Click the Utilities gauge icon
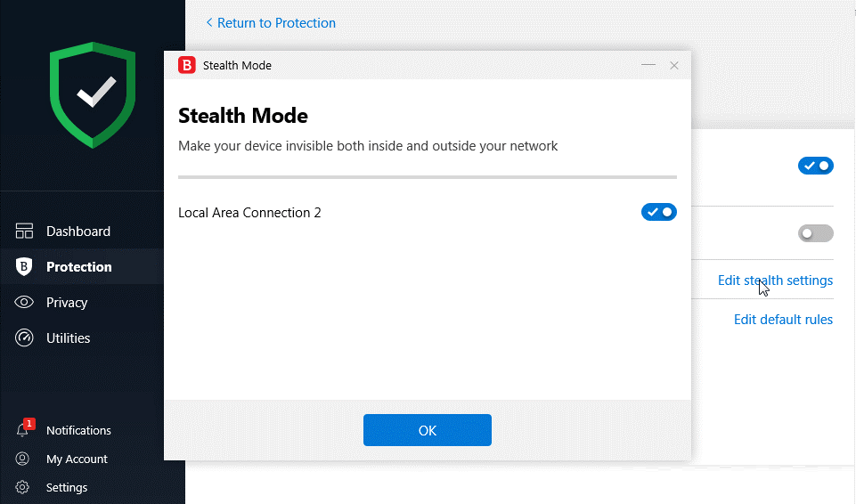Image resolution: width=856 pixels, height=504 pixels. 24,337
